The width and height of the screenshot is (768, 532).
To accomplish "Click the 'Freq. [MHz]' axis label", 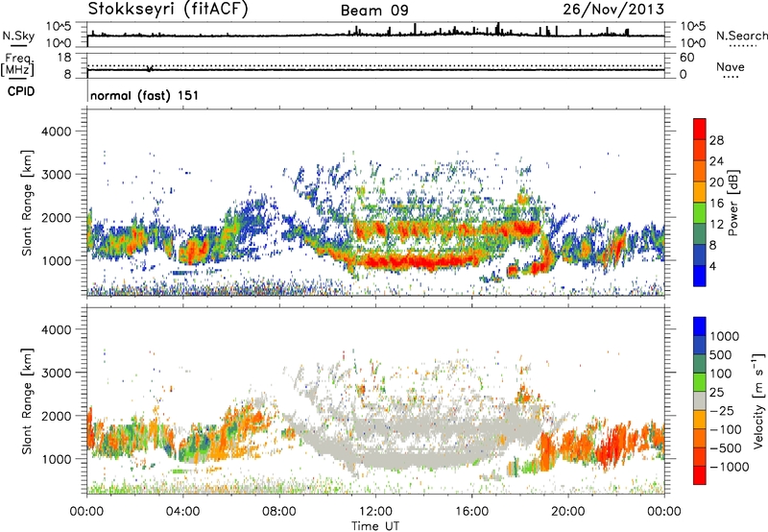I will tap(18, 64).
